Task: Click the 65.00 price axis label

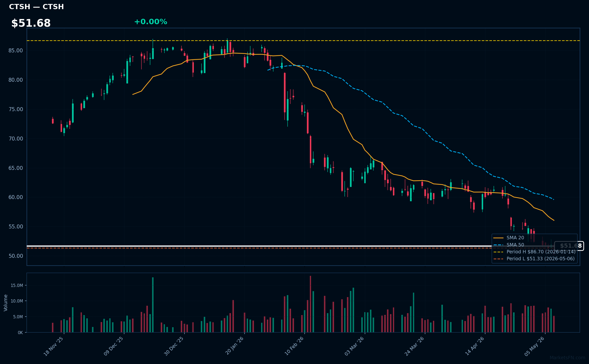Action: (x=16, y=168)
